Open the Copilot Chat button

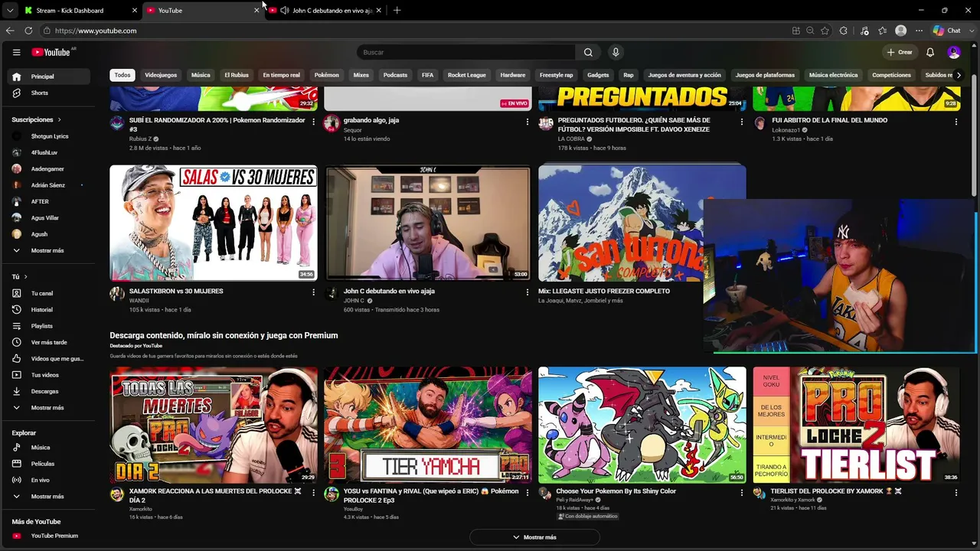(946, 31)
